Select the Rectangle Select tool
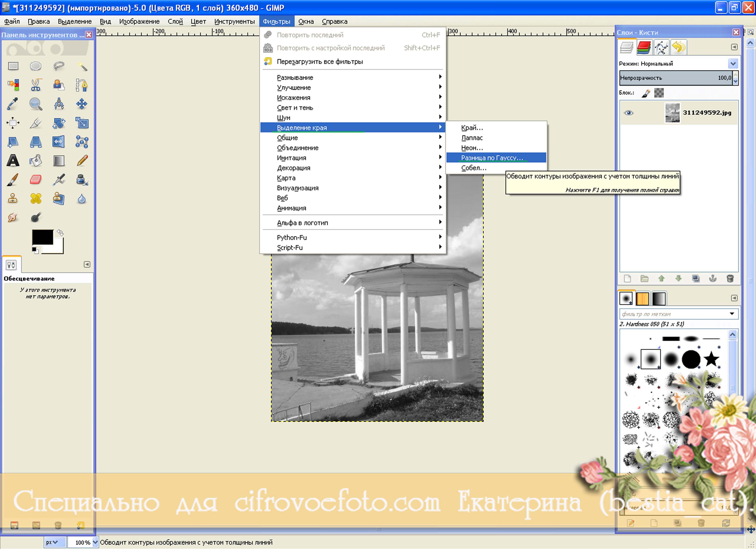The image size is (756, 549). point(13,66)
